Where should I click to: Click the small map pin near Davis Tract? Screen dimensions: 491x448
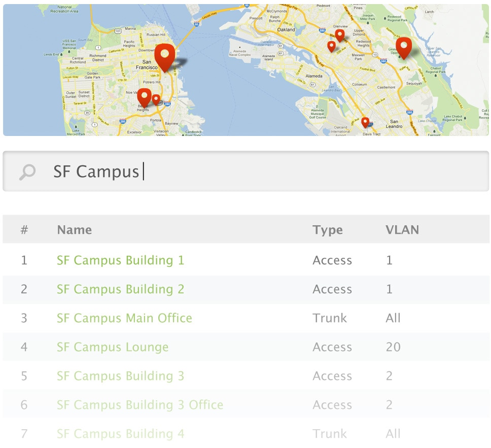coord(365,122)
